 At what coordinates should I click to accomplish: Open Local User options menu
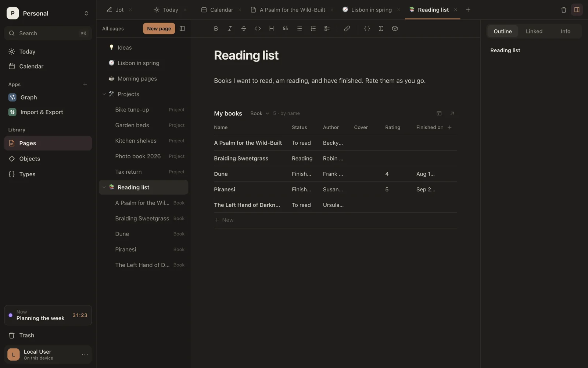click(85, 355)
